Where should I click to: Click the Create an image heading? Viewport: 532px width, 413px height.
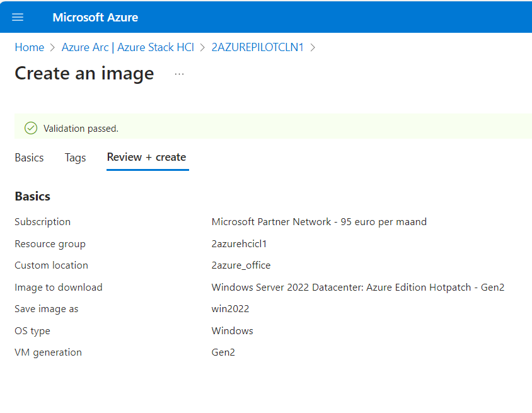pyautogui.click(x=84, y=73)
